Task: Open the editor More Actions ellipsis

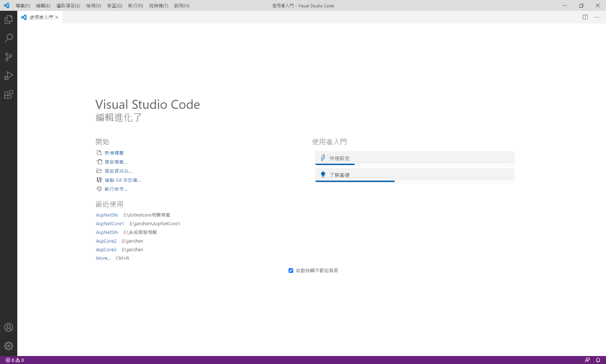Action: coord(597,17)
